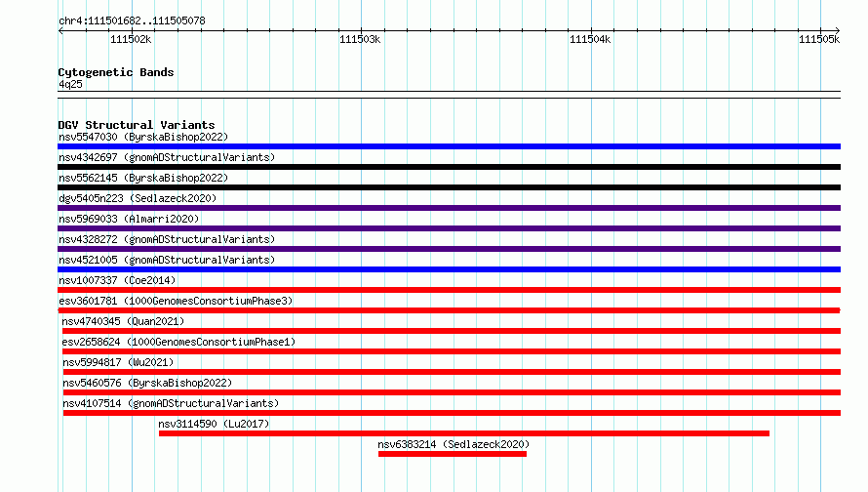
Task: Click the purple bar under dgv5405n223
Action: [x=449, y=208]
